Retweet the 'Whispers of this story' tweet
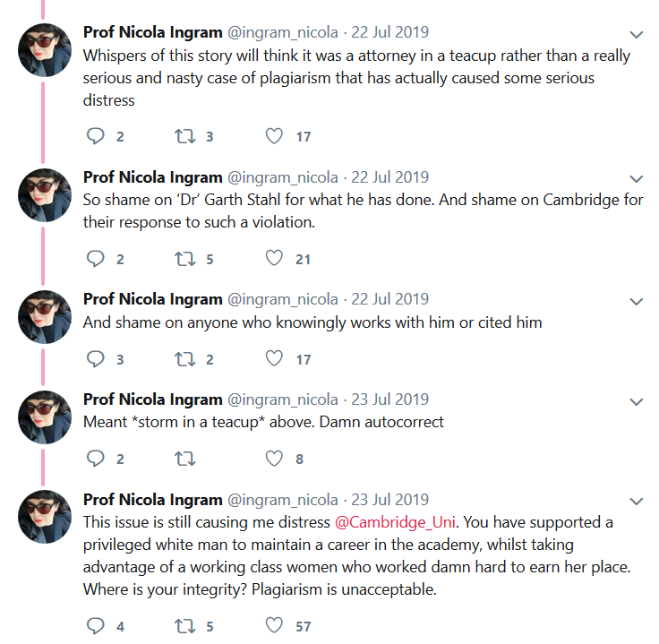This screenshot has width=659, height=644. pos(184,136)
